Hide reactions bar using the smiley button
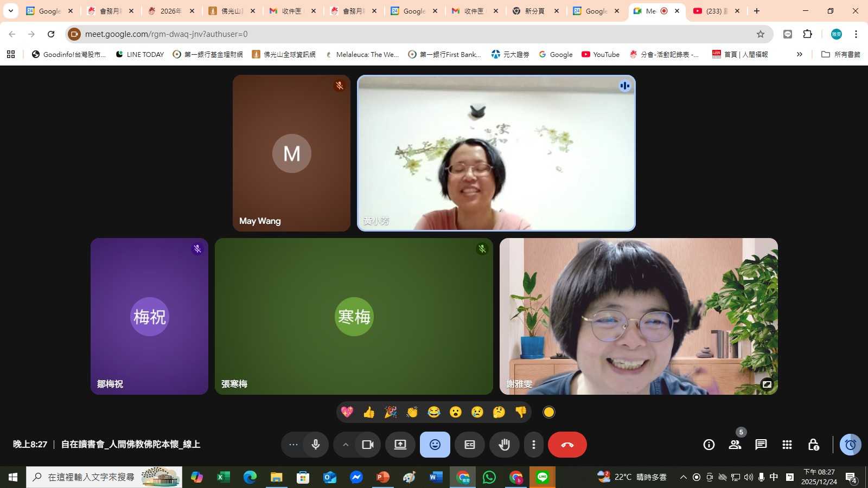This screenshot has height=488, width=868. tap(435, 445)
